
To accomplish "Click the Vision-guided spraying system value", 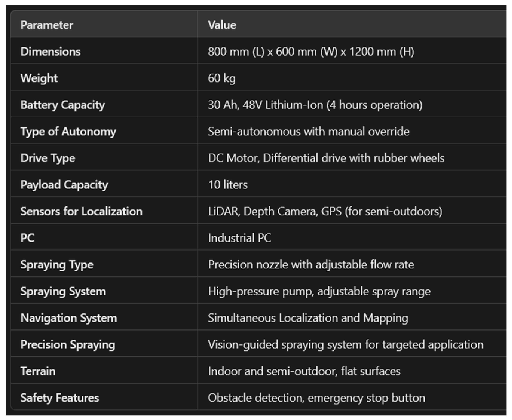I will [345, 345].
